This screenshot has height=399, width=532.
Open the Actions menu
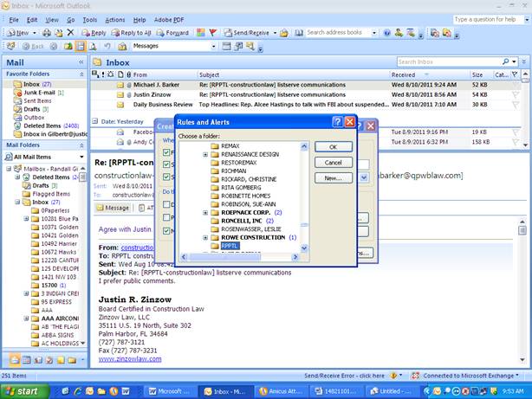point(115,20)
